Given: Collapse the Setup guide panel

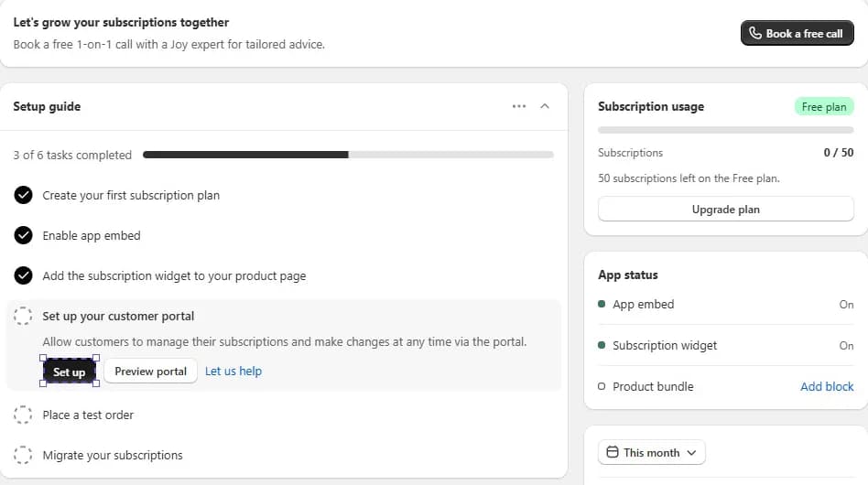Looking at the screenshot, I should coord(545,106).
